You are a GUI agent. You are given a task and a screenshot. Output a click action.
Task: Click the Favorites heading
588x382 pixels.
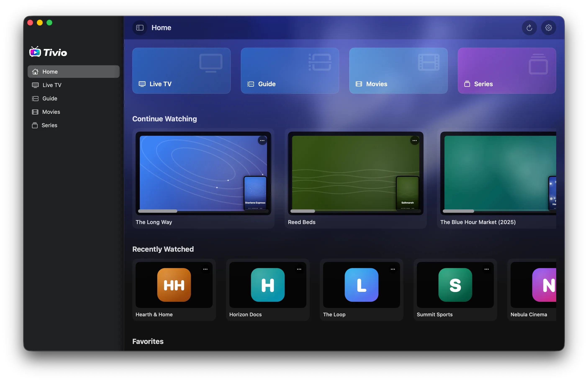(x=148, y=341)
